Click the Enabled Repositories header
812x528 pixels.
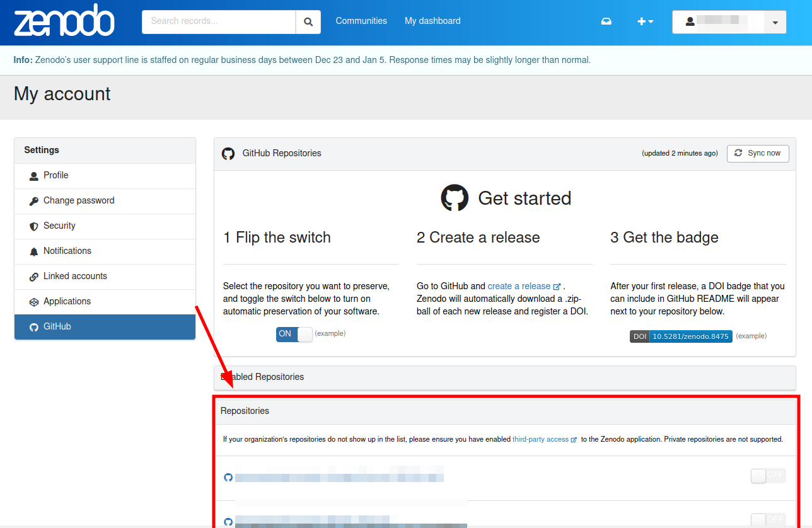pos(505,377)
